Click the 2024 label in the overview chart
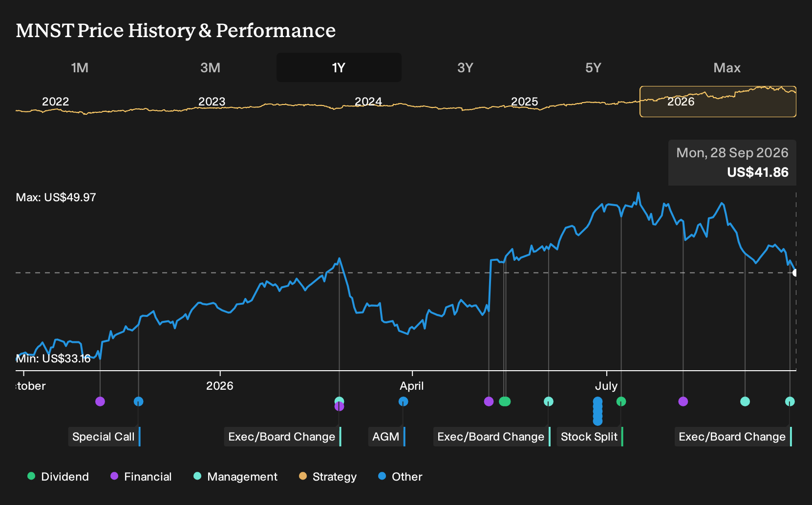This screenshot has height=505, width=812. [368, 102]
